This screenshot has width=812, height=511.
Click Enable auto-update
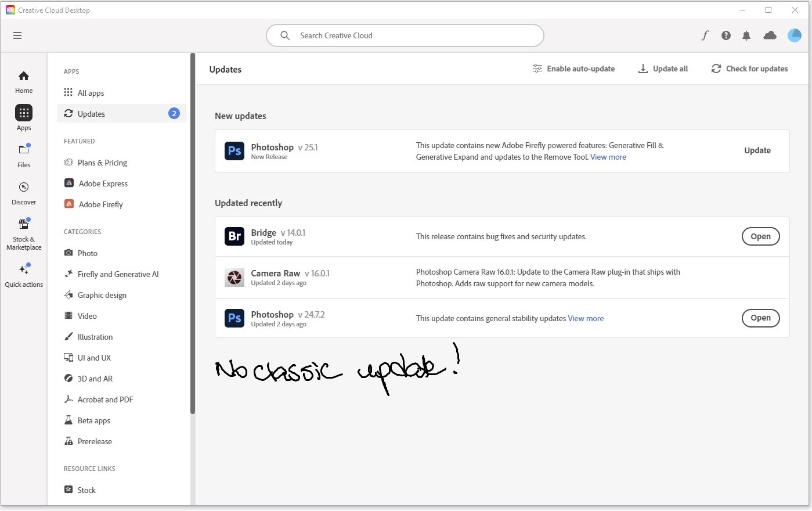(x=573, y=69)
